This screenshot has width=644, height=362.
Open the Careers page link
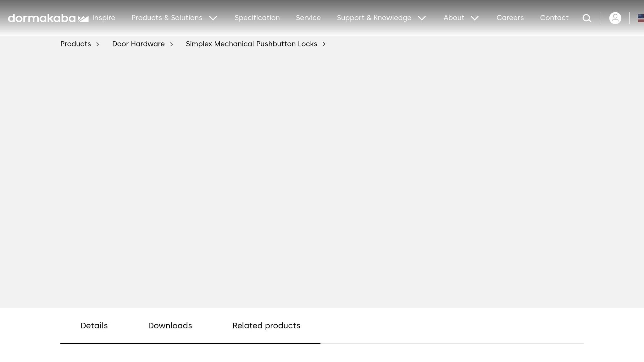click(x=510, y=18)
